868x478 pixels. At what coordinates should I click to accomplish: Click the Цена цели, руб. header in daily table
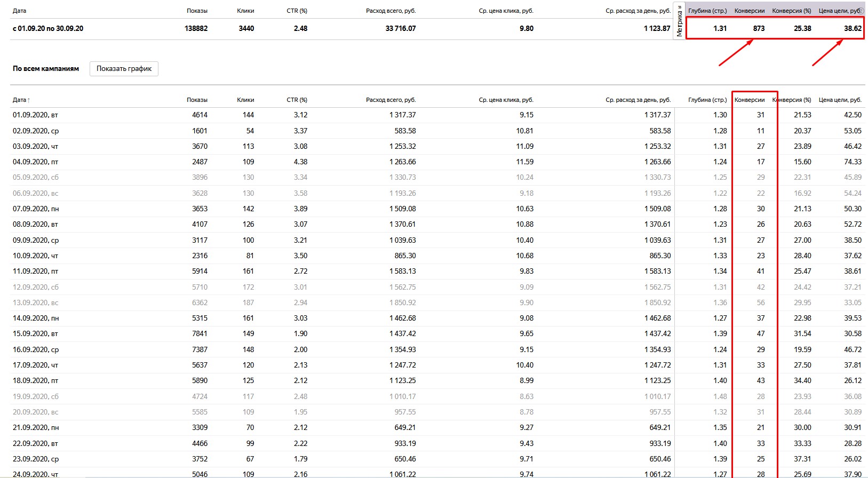[840, 100]
